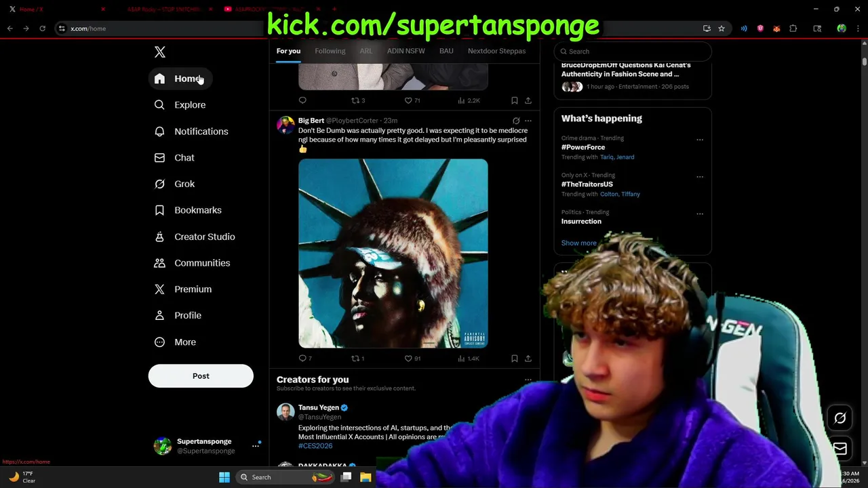Open Bookmarks in the sidebar
The height and width of the screenshot is (488, 868).
(189, 210)
